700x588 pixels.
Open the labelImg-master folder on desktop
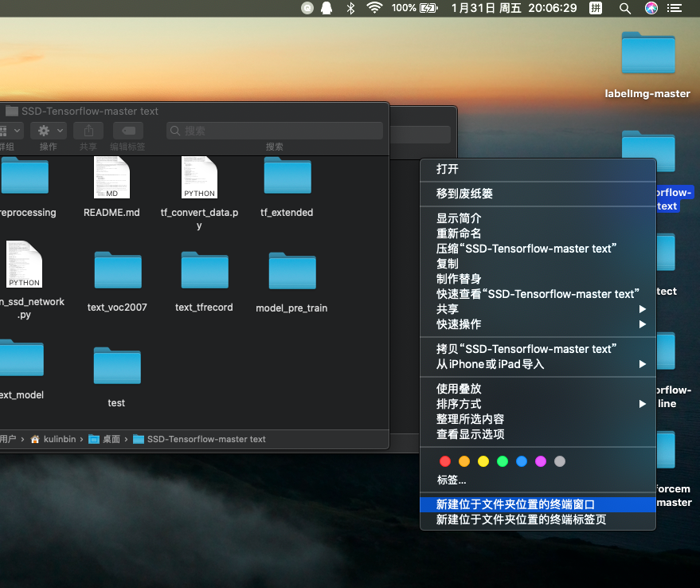point(647,53)
